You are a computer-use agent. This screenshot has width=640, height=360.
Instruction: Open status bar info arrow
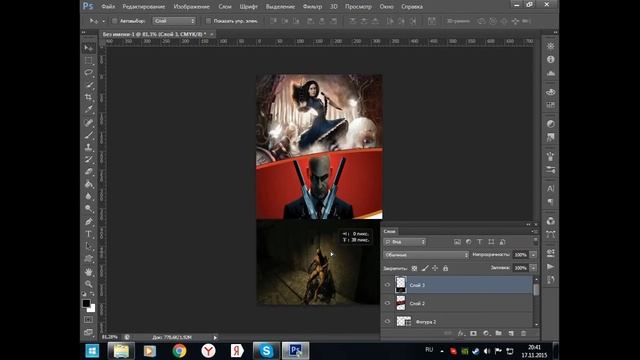[215, 338]
